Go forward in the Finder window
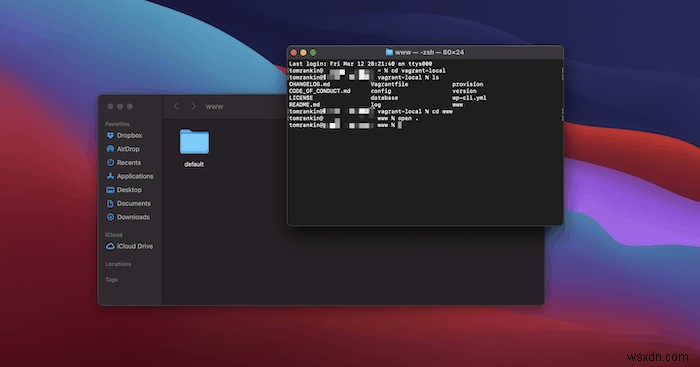This screenshot has width=700, height=367. 193,106
